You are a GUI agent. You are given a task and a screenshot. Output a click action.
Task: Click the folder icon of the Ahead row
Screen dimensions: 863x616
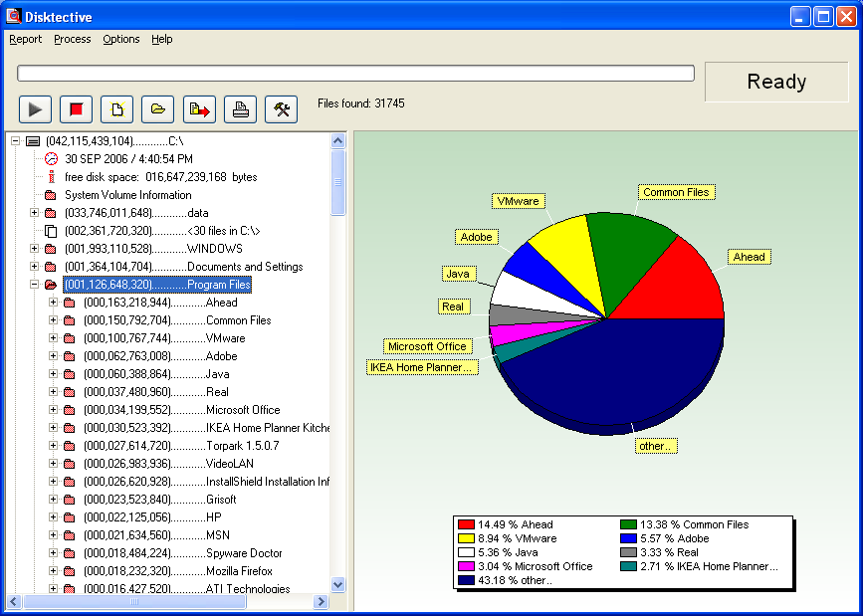tap(70, 303)
